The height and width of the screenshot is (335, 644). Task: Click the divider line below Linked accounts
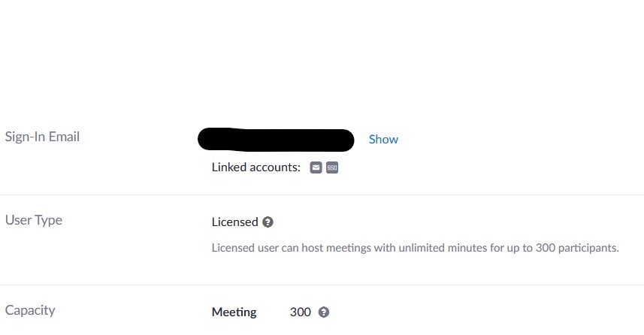(x=322, y=195)
